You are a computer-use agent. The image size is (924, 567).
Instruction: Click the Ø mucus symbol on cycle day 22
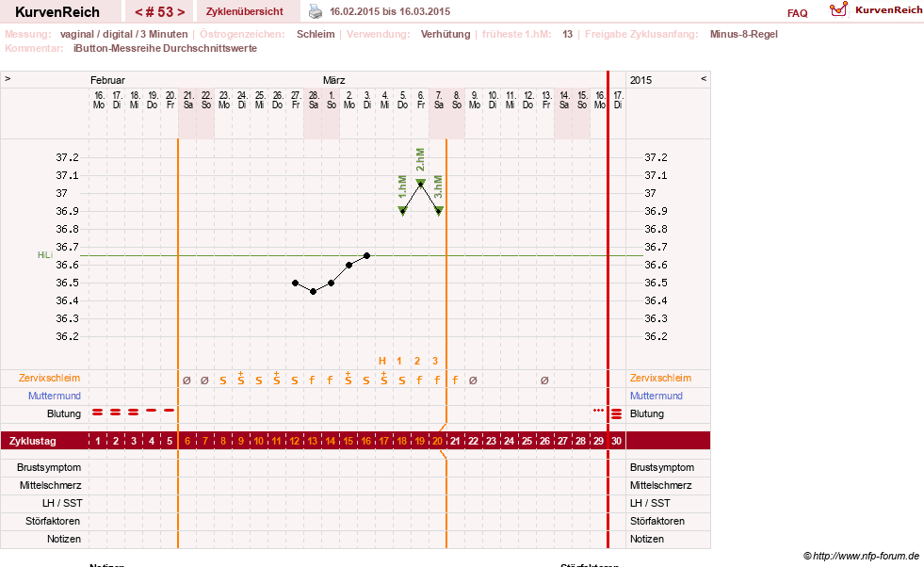(473, 381)
